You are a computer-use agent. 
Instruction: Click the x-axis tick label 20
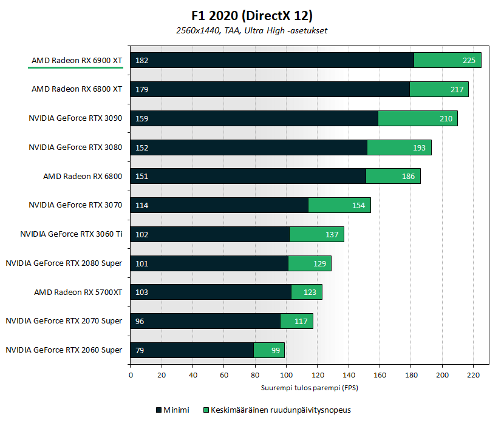(x=162, y=375)
